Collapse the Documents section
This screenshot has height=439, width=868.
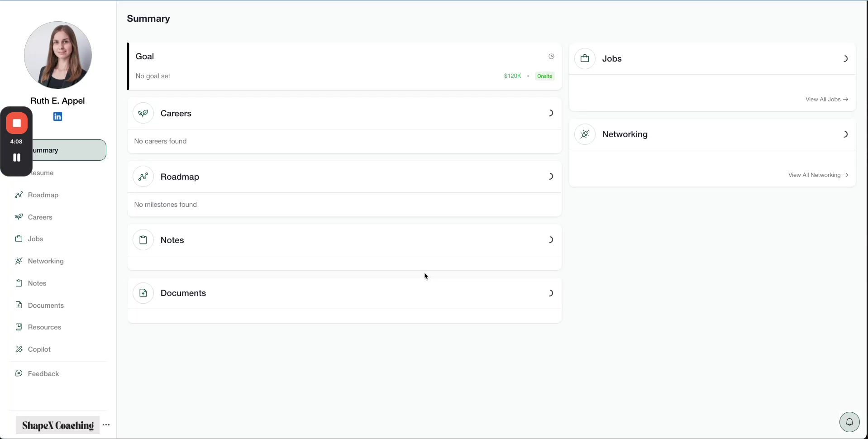pyautogui.click(x=551, y=293)
